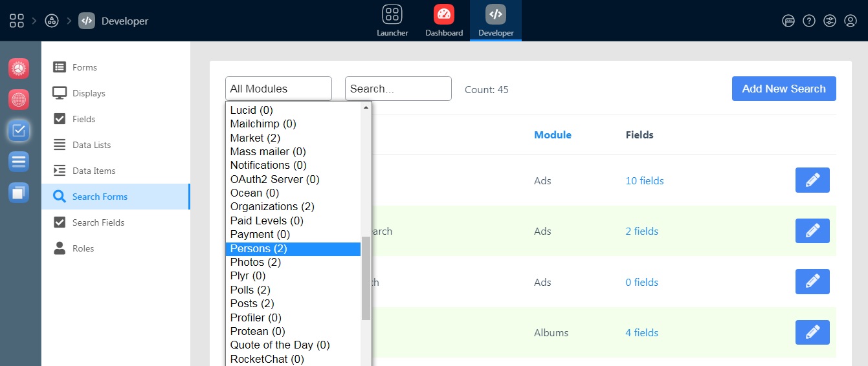
Task: Click the red globe icon in left sidebar
Action: click(19, 100)
